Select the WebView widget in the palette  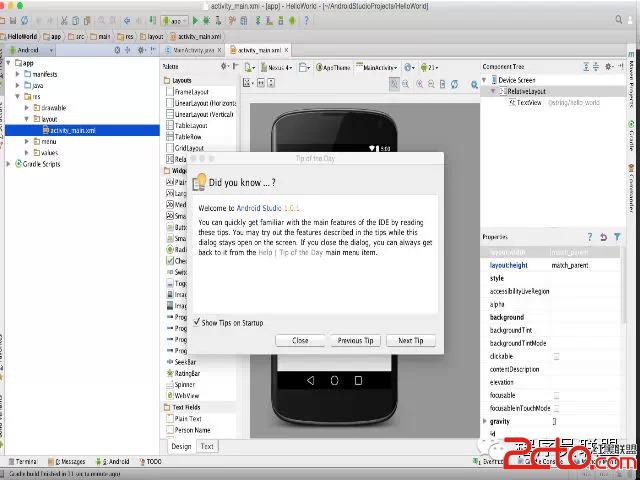click(x=186, y=396)
